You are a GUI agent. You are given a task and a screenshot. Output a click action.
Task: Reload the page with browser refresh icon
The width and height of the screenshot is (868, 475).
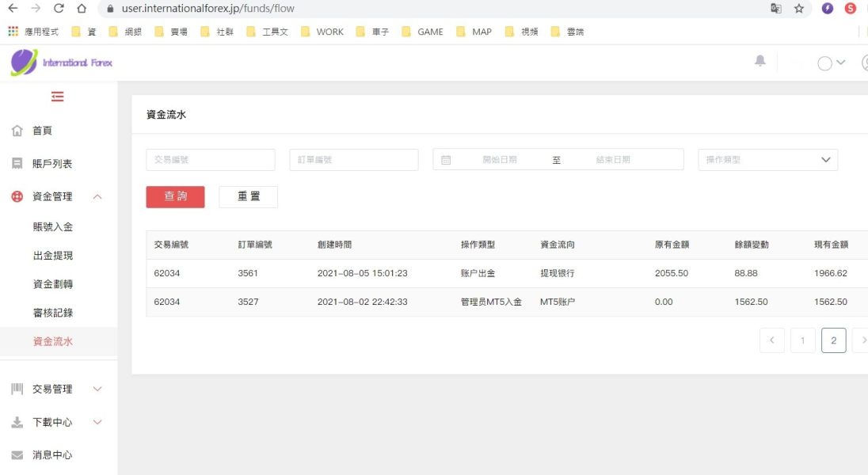tap(59, 9)
